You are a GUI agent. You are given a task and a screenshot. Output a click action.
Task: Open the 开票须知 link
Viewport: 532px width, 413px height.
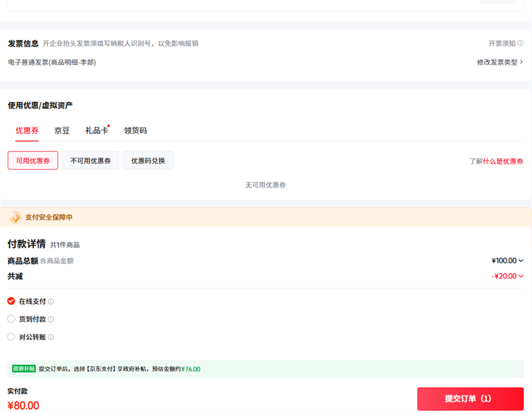(x=502, y=43)
